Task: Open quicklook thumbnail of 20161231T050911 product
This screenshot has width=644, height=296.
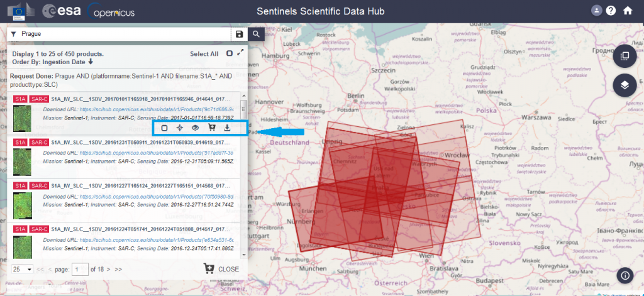Action: point(22,162)
